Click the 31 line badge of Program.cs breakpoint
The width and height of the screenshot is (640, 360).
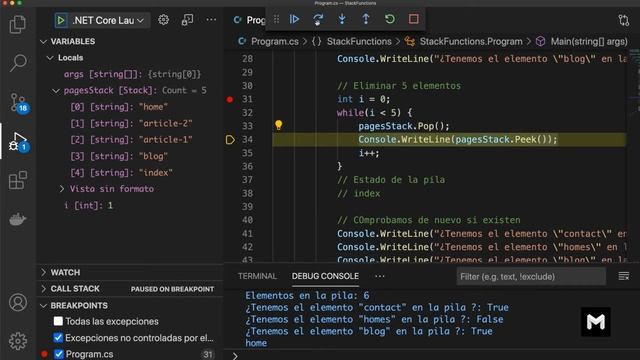click(x=208, y=354)
